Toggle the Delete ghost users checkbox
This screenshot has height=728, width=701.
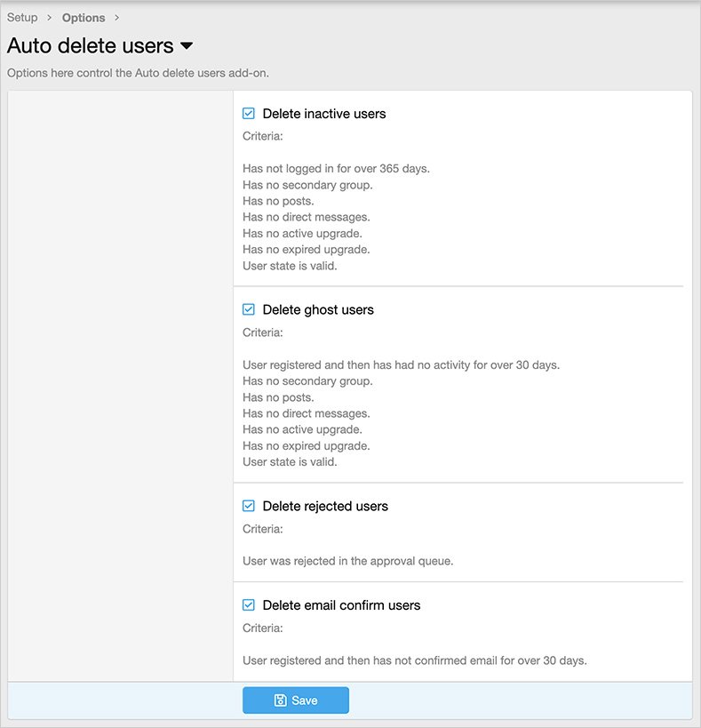pos(249,309)
